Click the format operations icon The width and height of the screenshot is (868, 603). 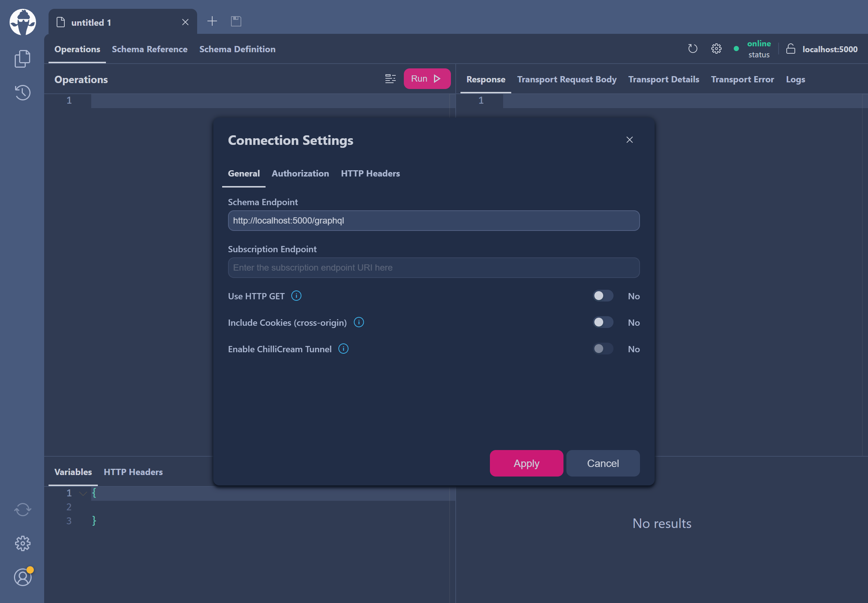[390, 79]
